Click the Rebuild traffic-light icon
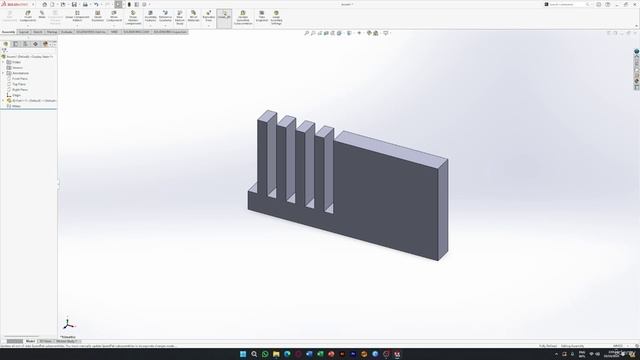Viewport: 640px width, 360px height. pos(129,4)
